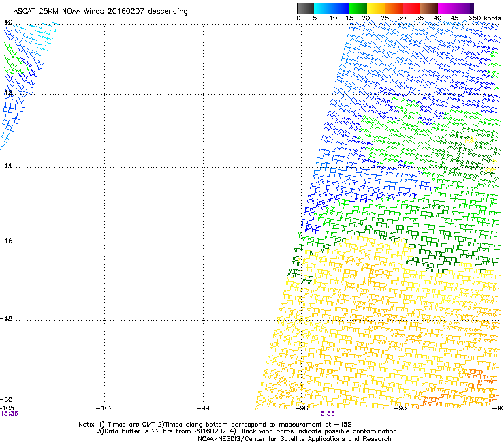Click the plot title 'ASCAT 25KM NOAA Winds 20160207 descending'
The height and width of the screenshot is (443, 504).
pyautogui.click(x=100, y=12)
